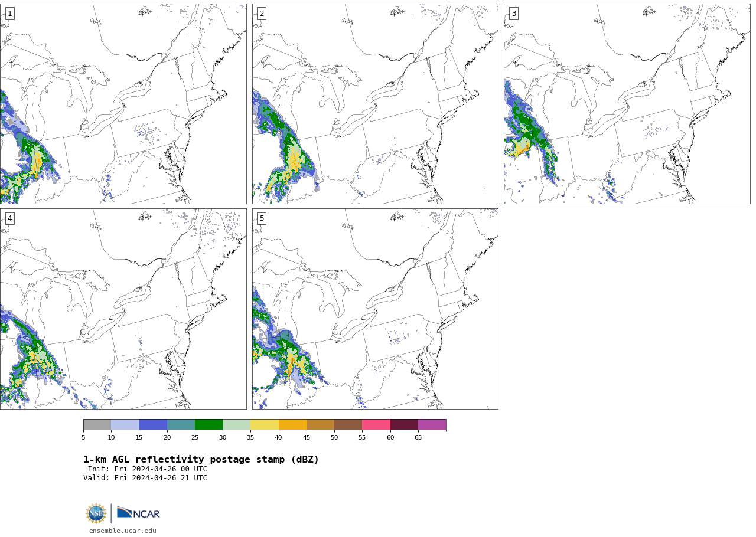The width and height of the screenshot is (756, 537).
Task: Open ensemble member 4 reflectivity map
Action: point(123,309)
